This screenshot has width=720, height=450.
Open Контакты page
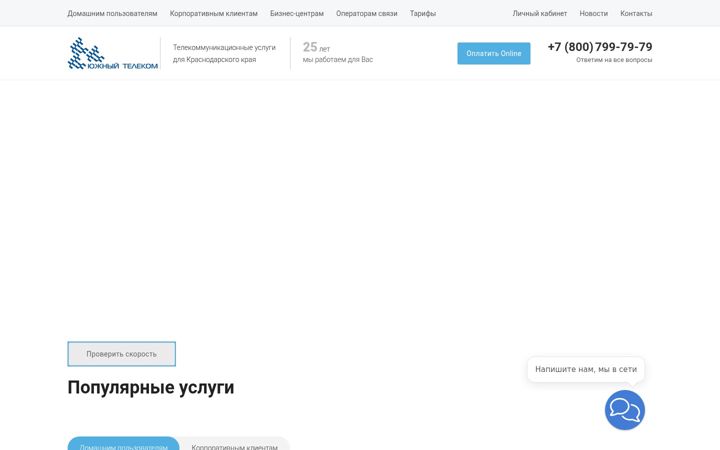[636, 13]
